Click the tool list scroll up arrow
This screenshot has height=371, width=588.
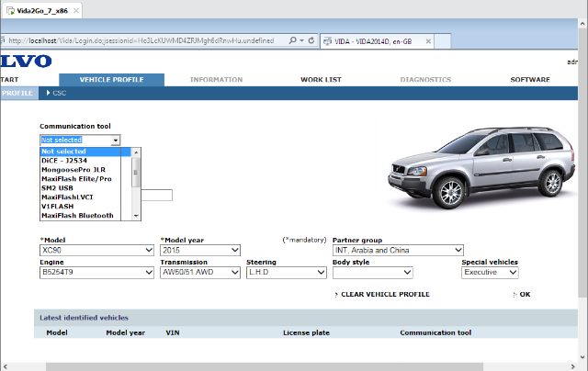136,152
